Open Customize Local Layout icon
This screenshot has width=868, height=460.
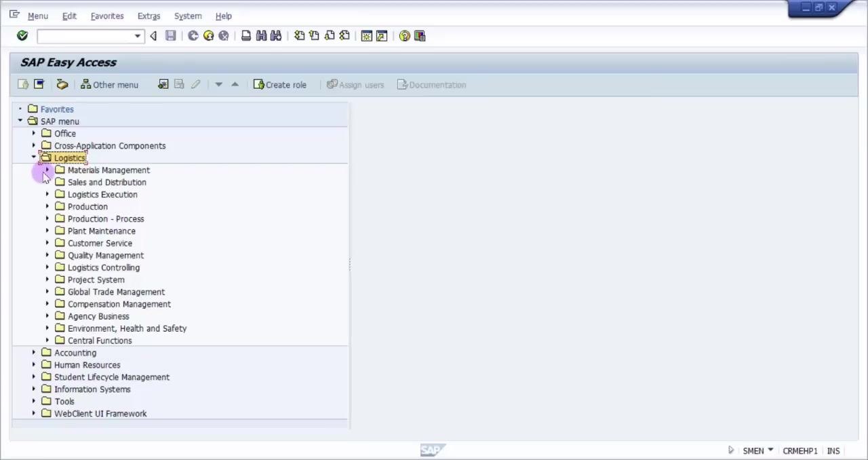(x=420, y=36)
